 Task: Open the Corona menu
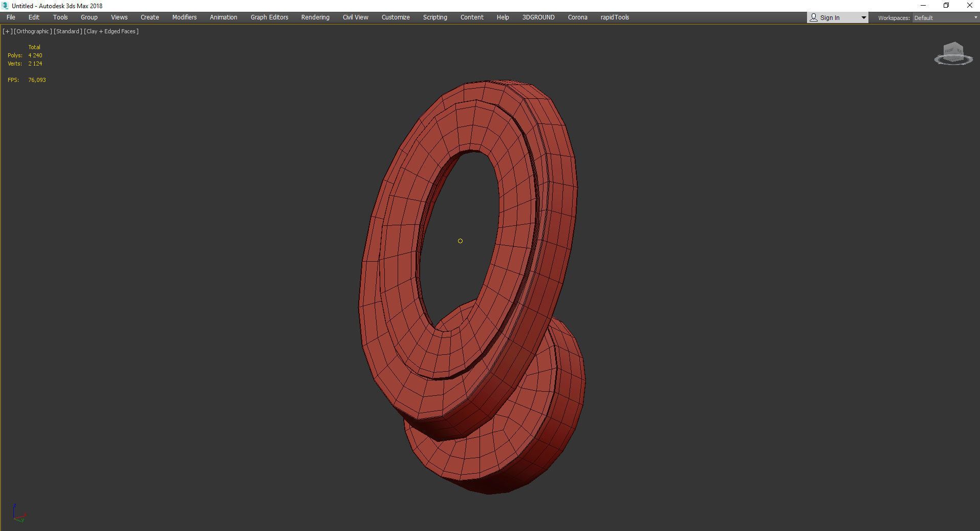tap(577, 17)
